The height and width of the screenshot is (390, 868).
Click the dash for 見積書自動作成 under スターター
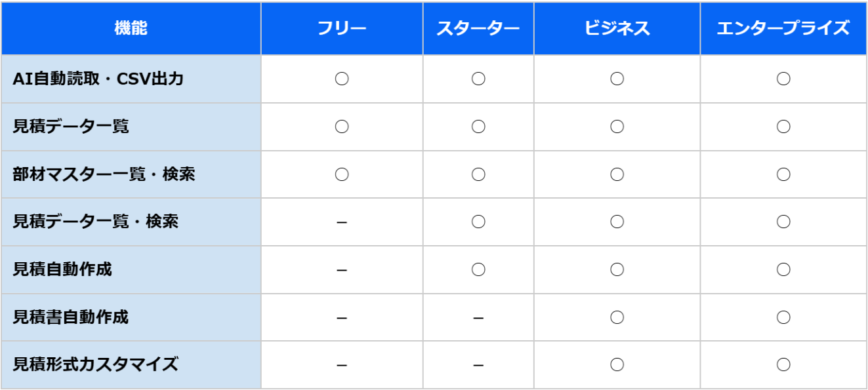[x=478, y=318]
